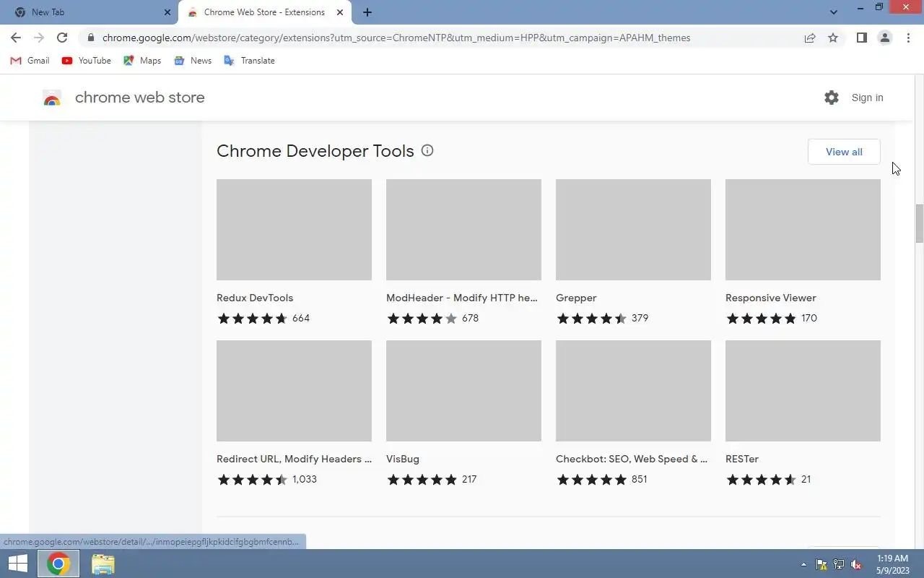Open the Gmail bookmark
Viewport: 924px width, 578px height.
click(x=30, y=61)
